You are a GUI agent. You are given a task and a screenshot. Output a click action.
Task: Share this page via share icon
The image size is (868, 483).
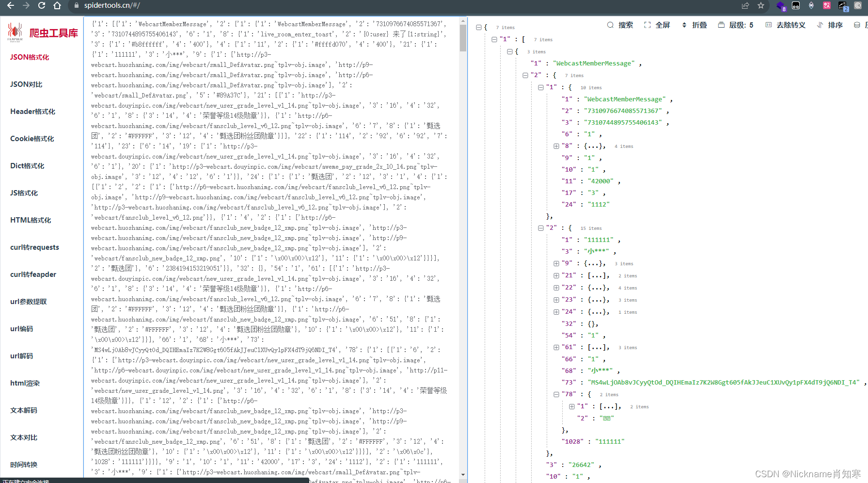(x=745, y=5)
